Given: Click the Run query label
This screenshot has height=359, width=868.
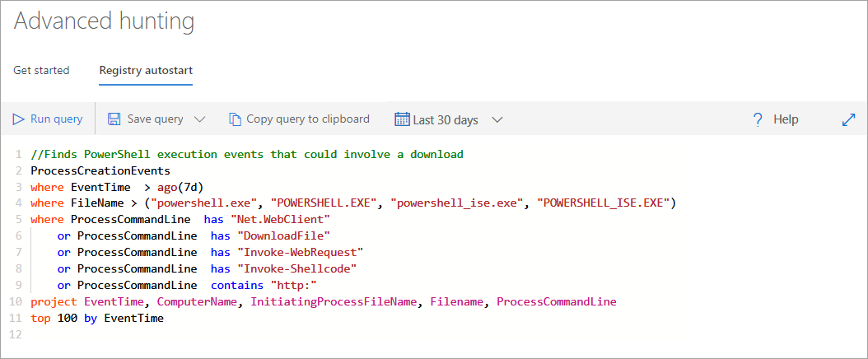Looking at the screenshot, I should [57, 119].
